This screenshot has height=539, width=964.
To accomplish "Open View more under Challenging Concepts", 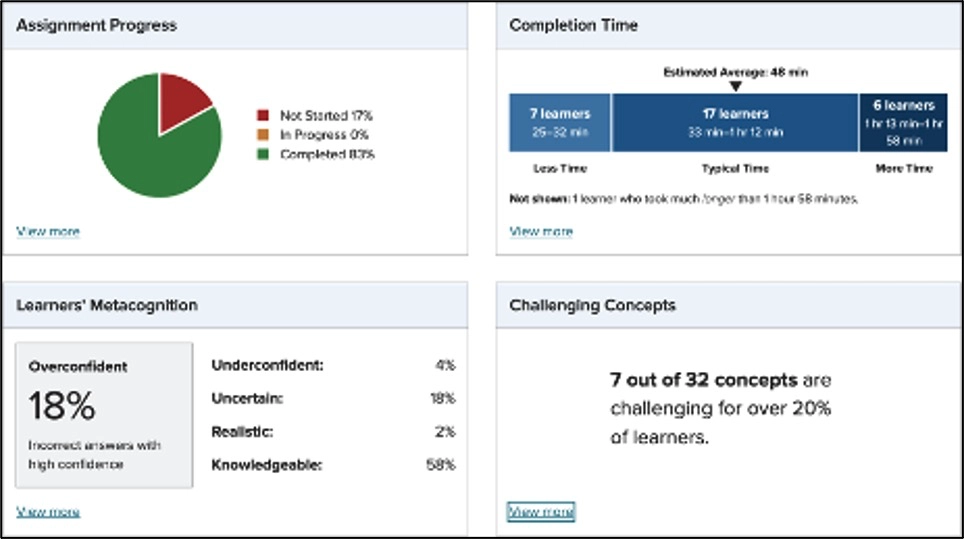I will 541,511.
